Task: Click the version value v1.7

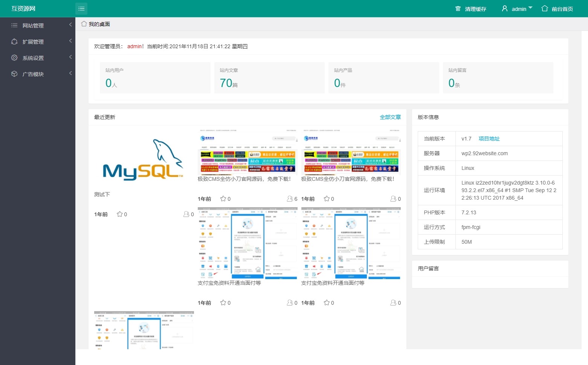Action: click(466, 139)
